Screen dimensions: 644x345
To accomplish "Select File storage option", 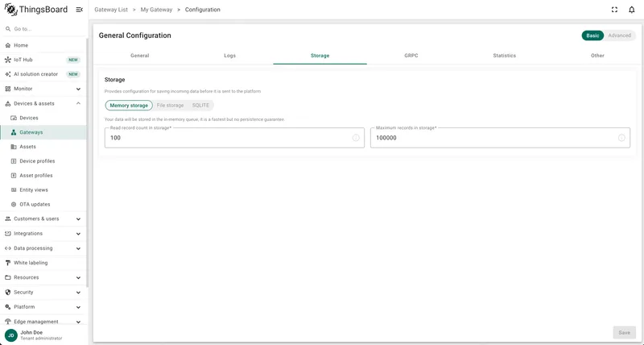I will coord(170,106).
